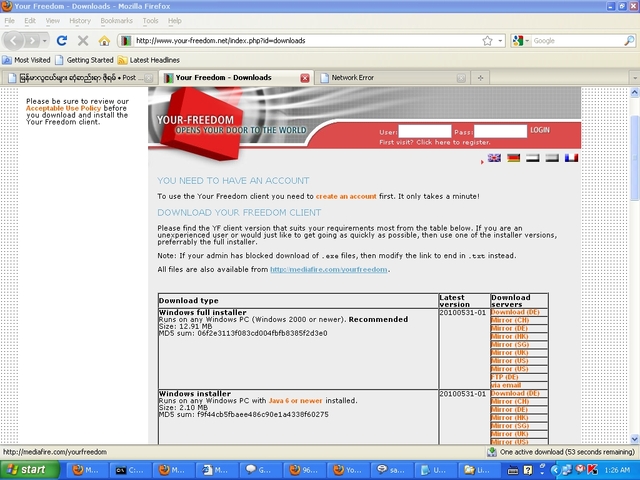
Task: Open the File menu
Action: [x=9, y=20]
